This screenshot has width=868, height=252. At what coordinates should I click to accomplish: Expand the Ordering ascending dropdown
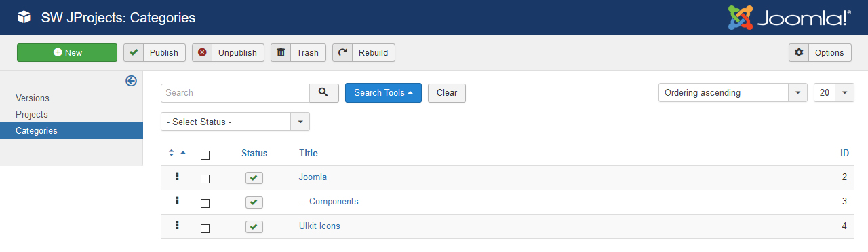[x=733, y=93]
